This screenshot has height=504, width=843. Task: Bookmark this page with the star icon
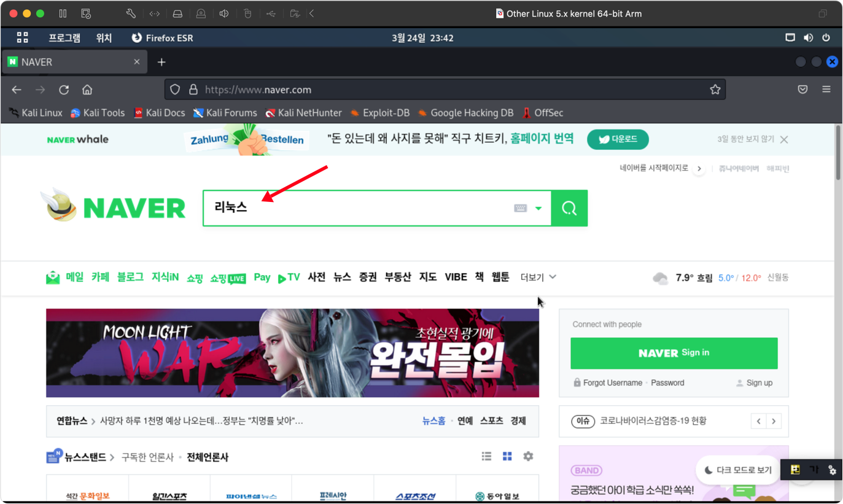click(x=715, y=90)
